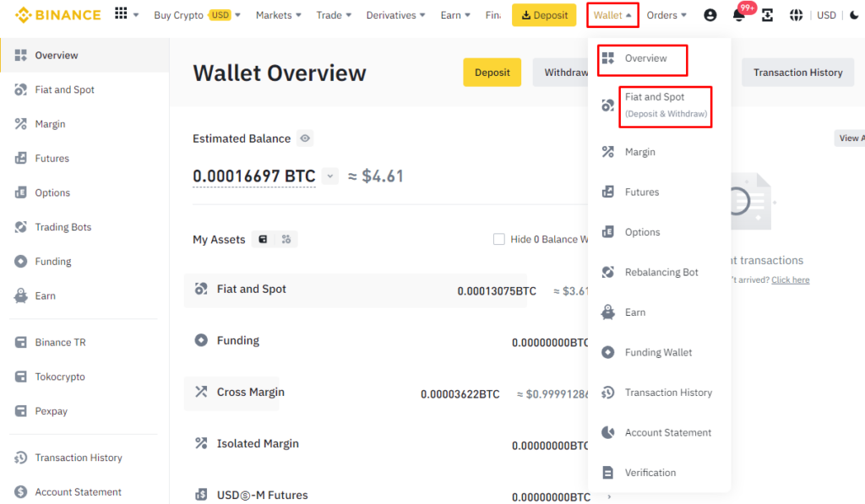Expand the Derivatives menu
The height and width of the screenshot is (504, 865).
pyautogui.click(x=395, y=15)
